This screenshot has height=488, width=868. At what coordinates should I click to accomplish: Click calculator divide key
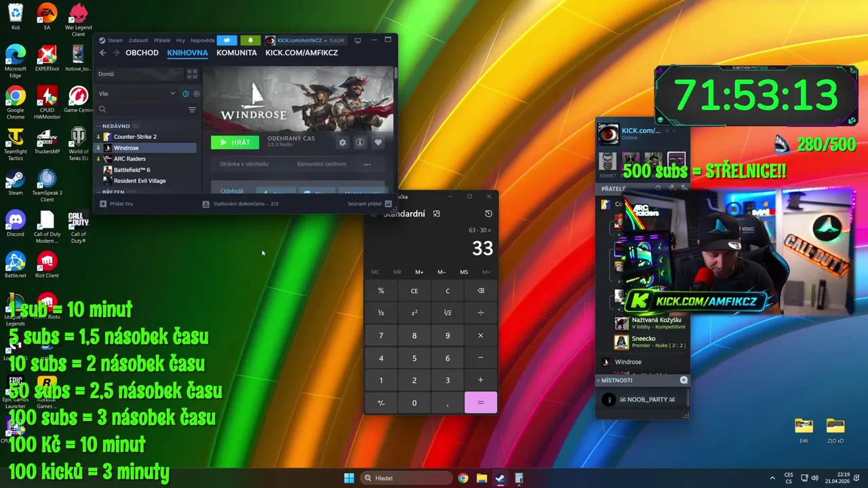point(481,313)
